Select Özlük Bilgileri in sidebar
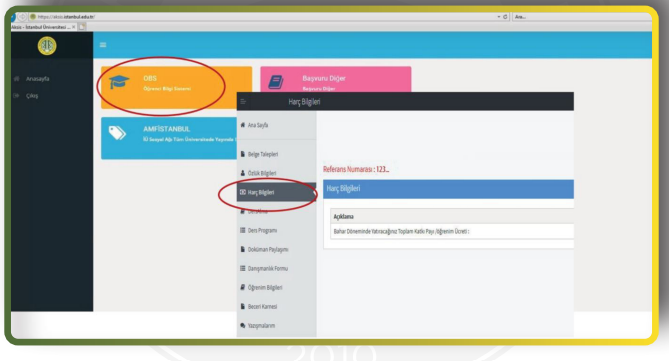Screen dimensions: 669x361 pyautogui.click(x=262, y=173)
